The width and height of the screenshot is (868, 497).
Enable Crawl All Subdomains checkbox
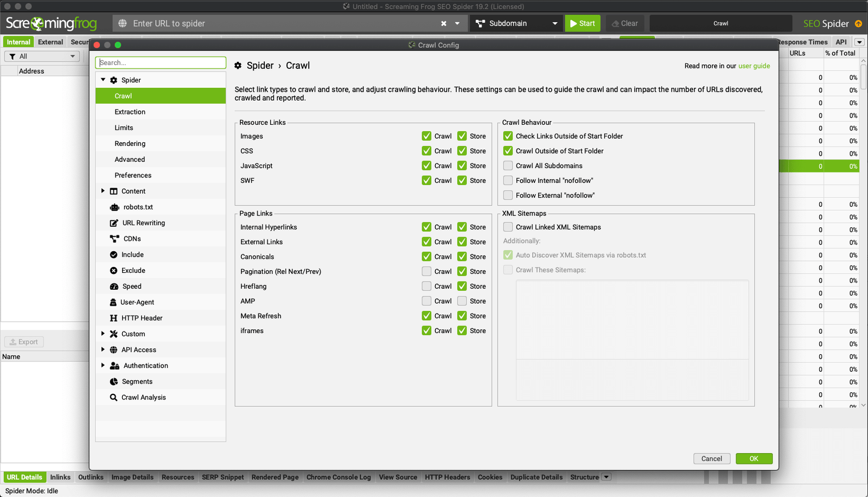point(508,166)
